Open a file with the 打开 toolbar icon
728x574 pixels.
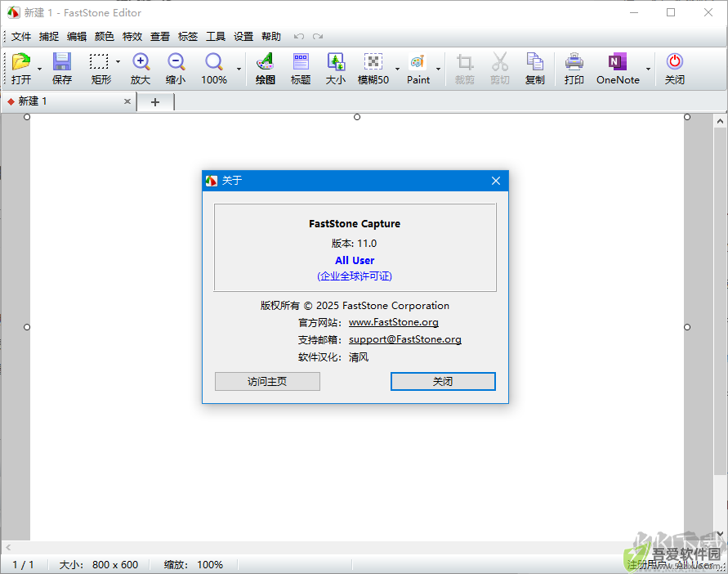tap(21, 69)
